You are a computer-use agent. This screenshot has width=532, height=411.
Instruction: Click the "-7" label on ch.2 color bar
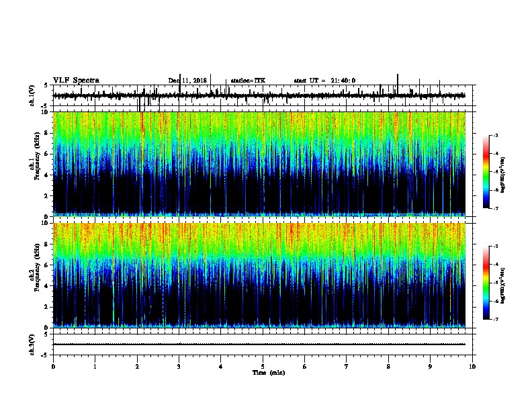[496, 319]
